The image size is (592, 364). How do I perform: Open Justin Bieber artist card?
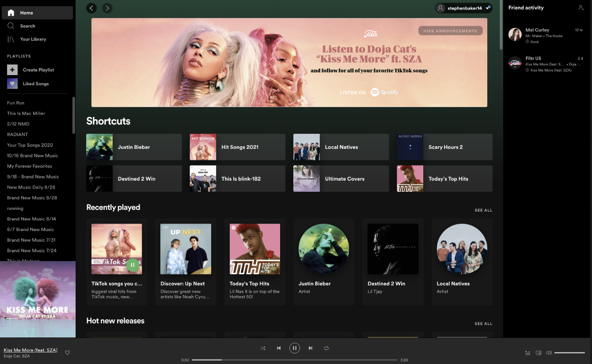324,262
